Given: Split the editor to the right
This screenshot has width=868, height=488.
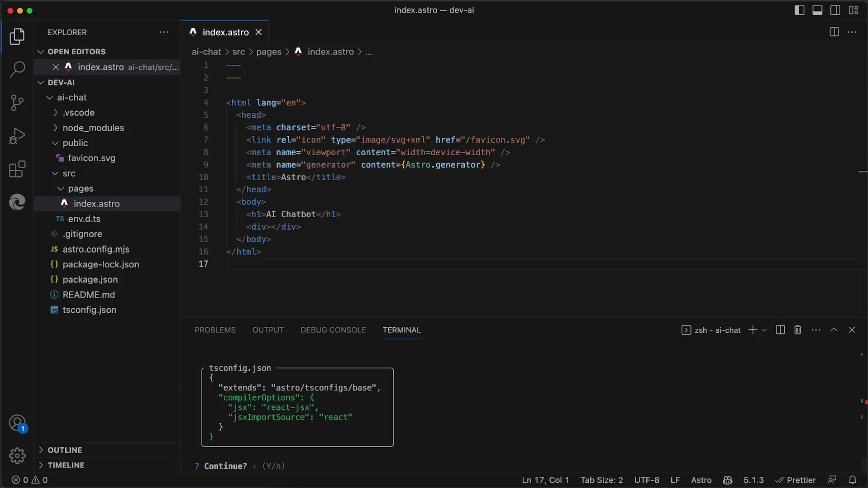Looking at the screenshot, I should (x=834, y=32).
